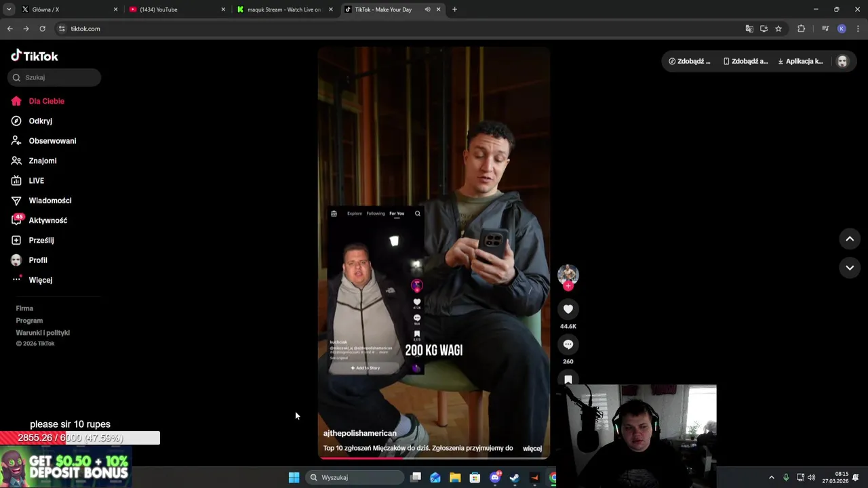
Task: Install the TikTok app icon in address bar
Action: click(764, 28)
